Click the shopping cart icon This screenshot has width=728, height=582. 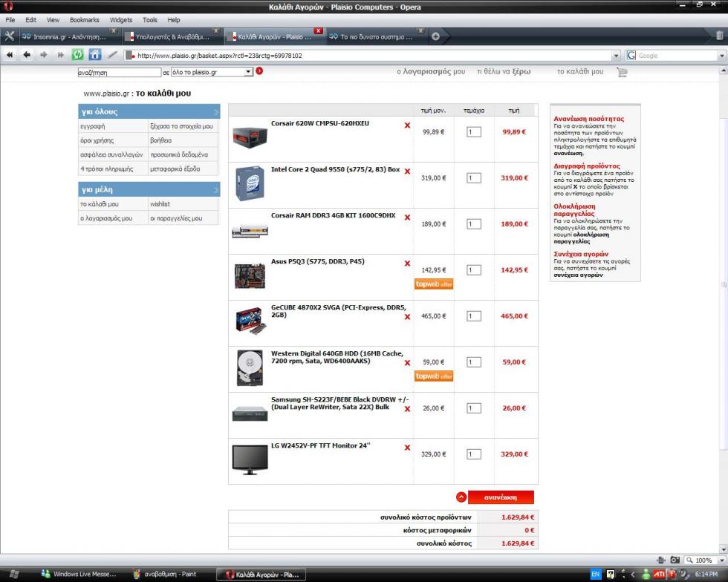click(622, 72)
